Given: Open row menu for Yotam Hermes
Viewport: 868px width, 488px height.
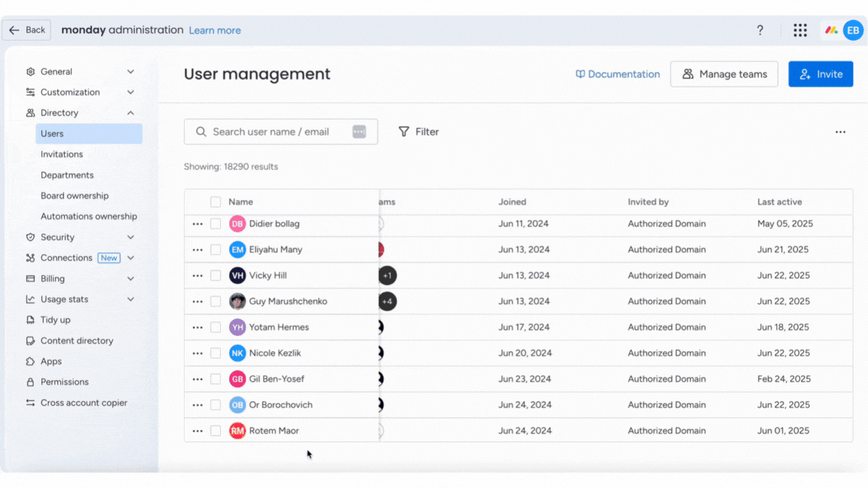Looking at the screenshot, I should 197,328.
